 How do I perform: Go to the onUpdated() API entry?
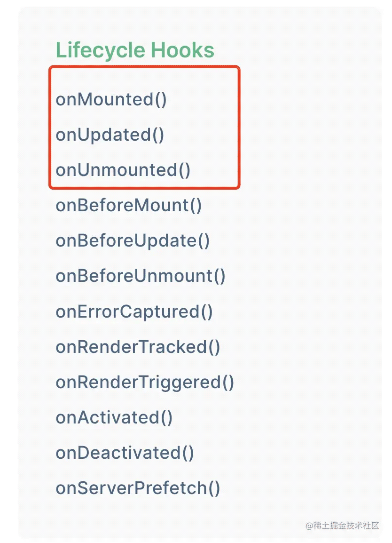[x=110, y=135]
